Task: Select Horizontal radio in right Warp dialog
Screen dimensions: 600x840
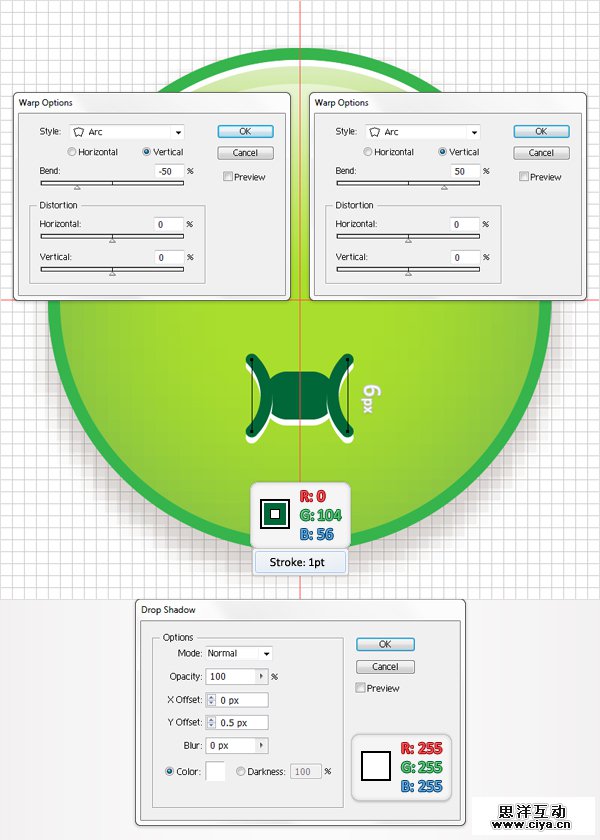Action: click(368, 152)
